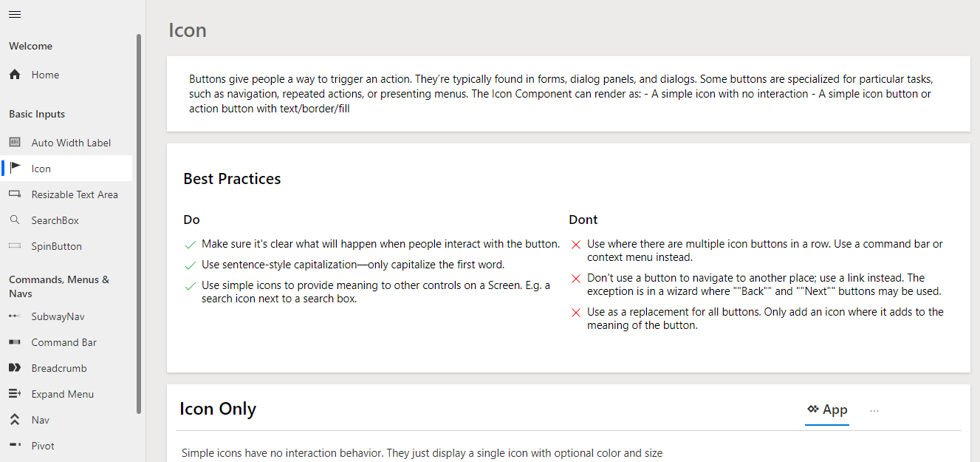Click the SpinButton icon
The height and width of the screenshot is (462, 980).
tap(15, 246)
